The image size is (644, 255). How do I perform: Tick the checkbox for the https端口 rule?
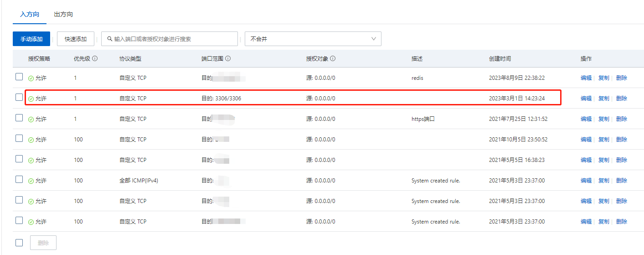click(x=19, y=118)
